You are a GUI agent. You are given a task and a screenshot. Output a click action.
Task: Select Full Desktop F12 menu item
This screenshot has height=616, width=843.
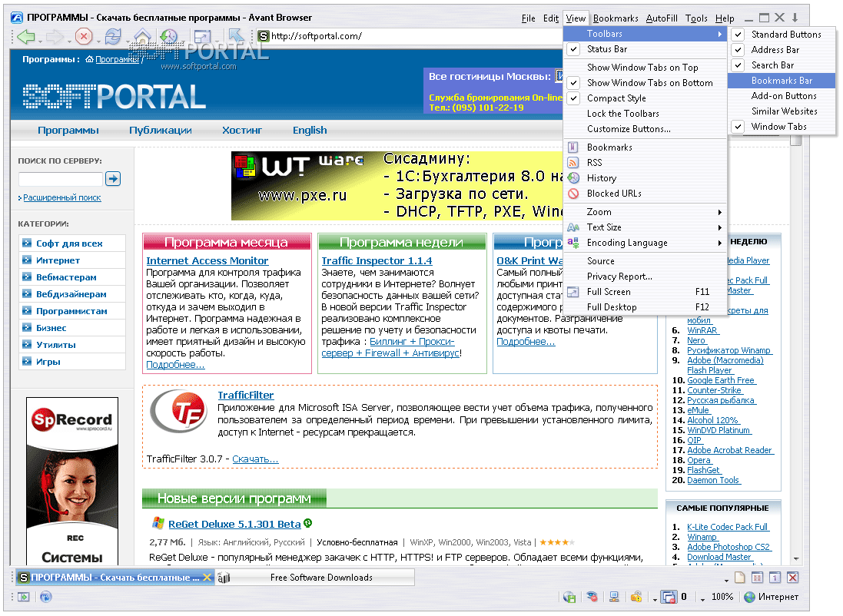click(645, 307)
